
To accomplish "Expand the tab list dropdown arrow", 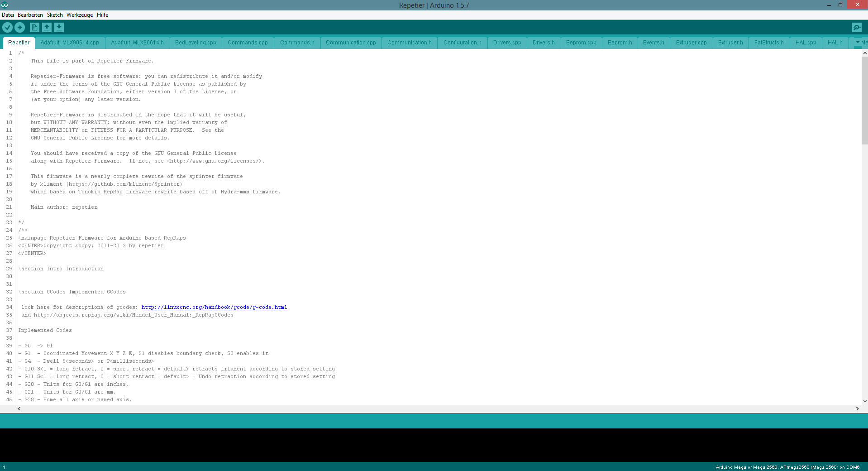I will (x=857, y=42).
